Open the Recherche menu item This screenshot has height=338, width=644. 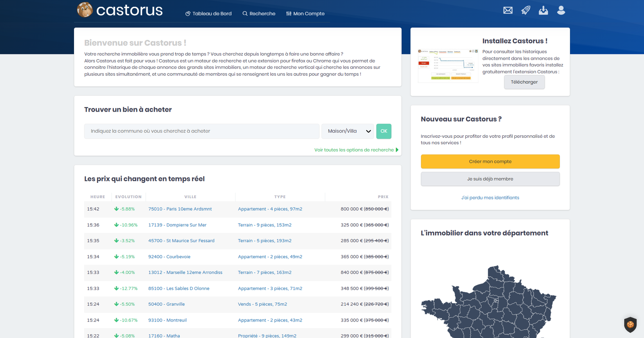[x=259, y=14]
